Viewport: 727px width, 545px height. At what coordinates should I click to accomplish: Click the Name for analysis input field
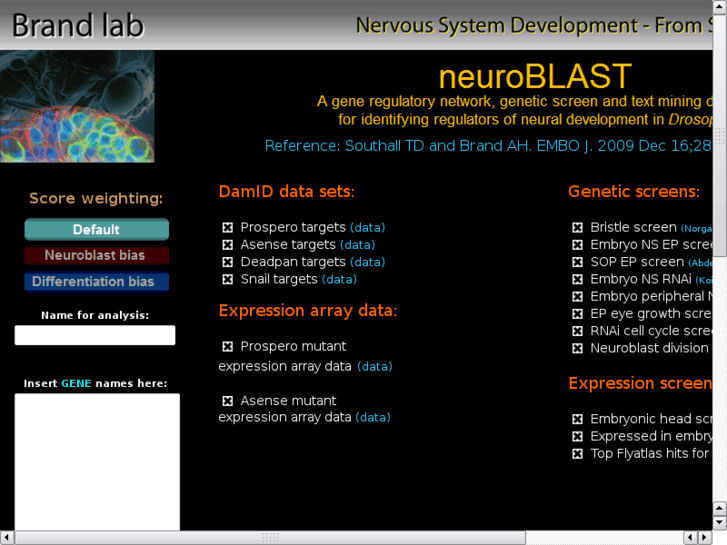coord(95,335)
